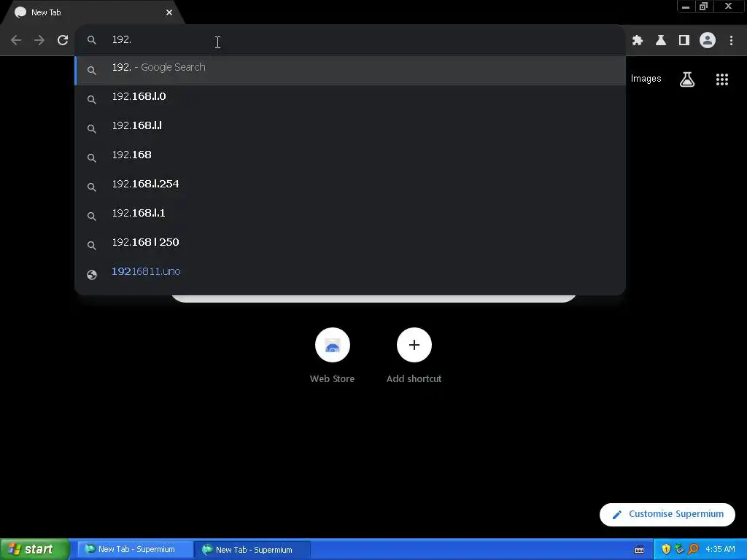Choose the '192. - Google Search' suggestion

tap(350, 70)
